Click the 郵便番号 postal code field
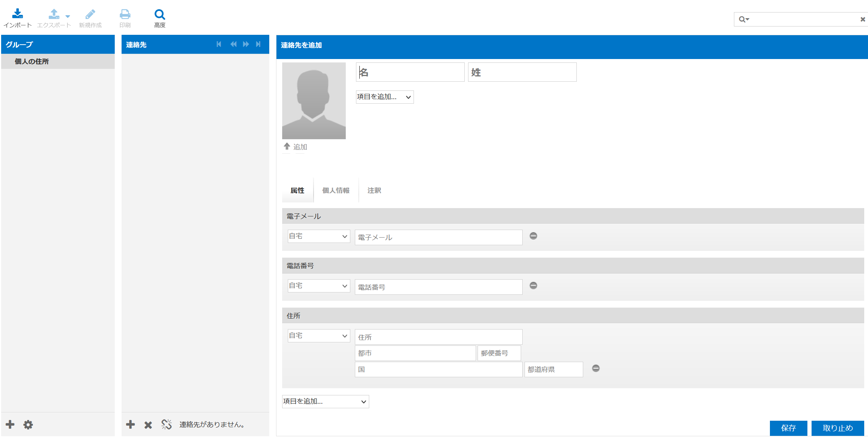This screenshot has width=868, height=437. [x=499, y=353]
